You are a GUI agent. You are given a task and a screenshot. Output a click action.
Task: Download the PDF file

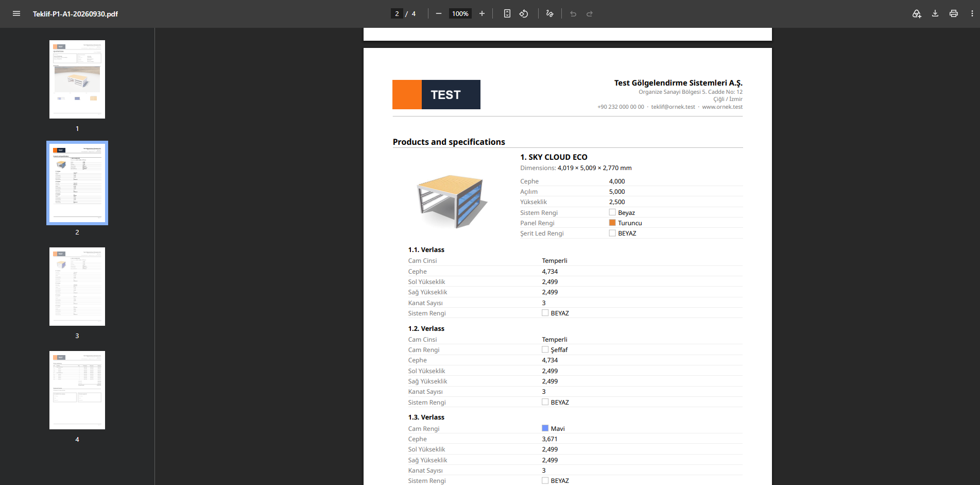pos(935,14)
